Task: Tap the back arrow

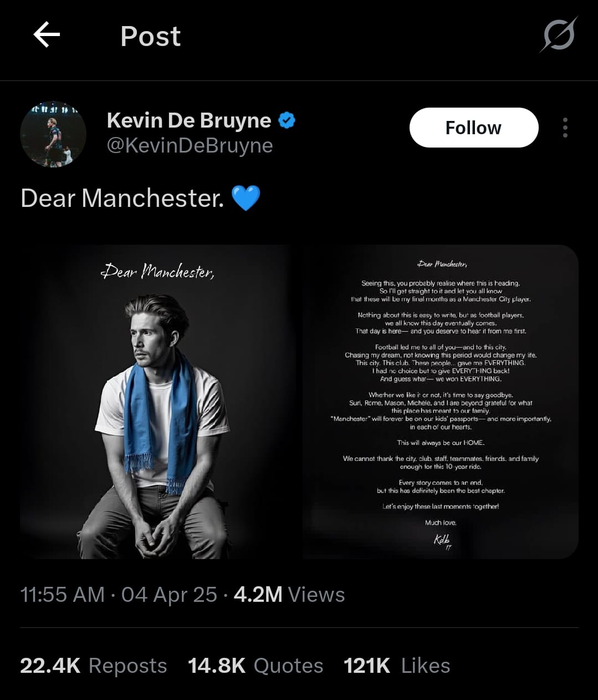Action: click(x=47, y=35)
